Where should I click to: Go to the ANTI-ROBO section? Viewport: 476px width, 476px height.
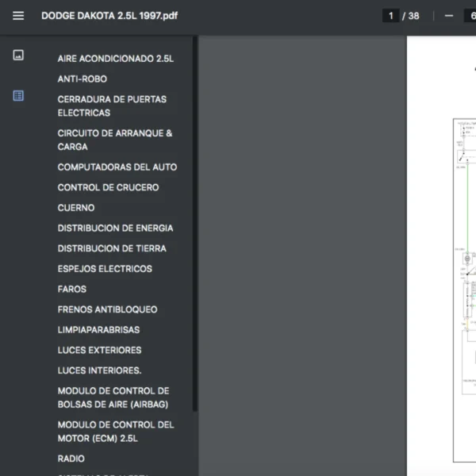click(83, 79)
